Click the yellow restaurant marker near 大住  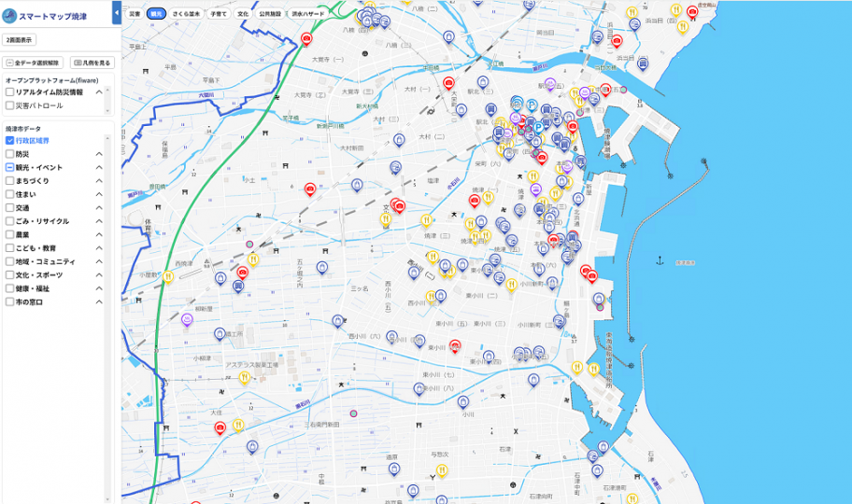tap(238, 425)
